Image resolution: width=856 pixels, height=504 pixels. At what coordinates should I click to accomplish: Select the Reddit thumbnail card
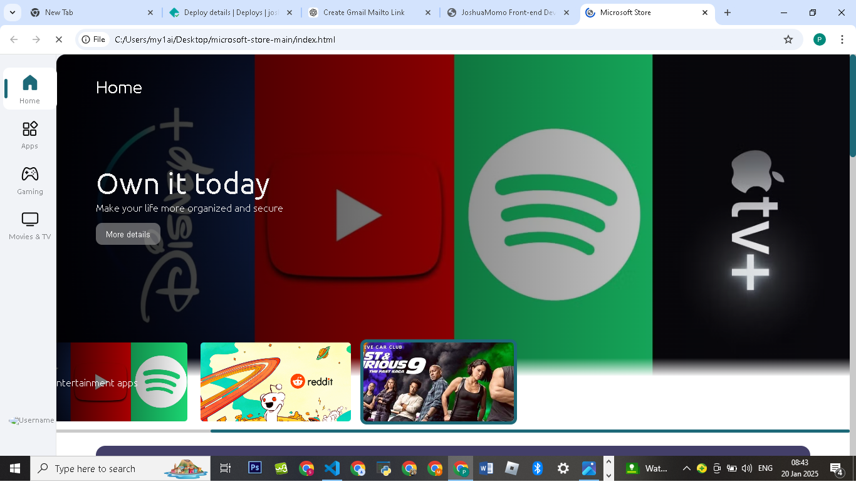pyautogui.click(x=276, y=382)
